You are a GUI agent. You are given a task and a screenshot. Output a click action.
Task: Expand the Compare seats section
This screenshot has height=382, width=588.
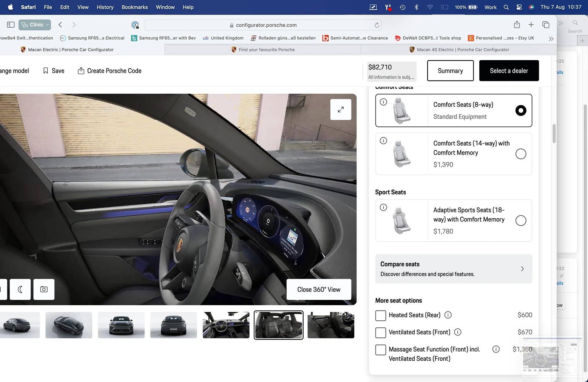click(x=522, y=269)
